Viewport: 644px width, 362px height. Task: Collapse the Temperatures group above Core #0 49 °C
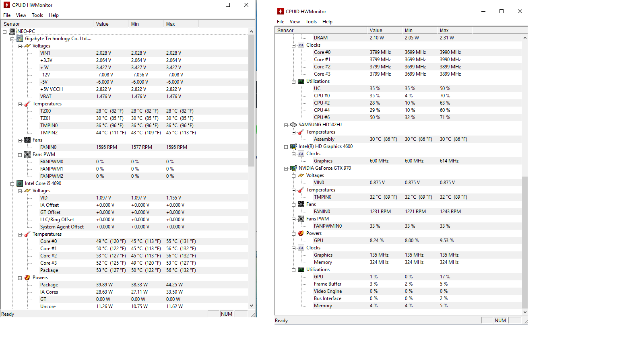20,234
